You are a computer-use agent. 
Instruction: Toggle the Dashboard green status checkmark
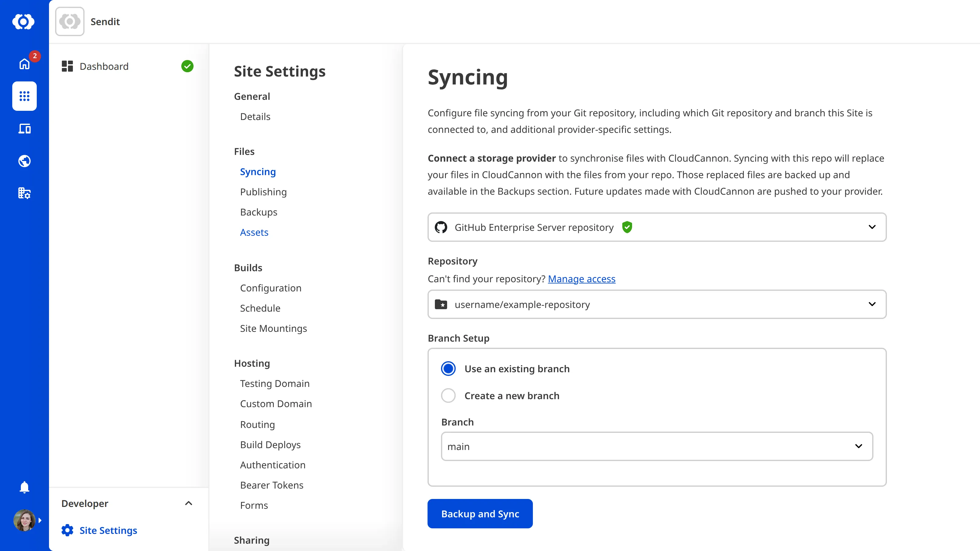coord(187,66)
